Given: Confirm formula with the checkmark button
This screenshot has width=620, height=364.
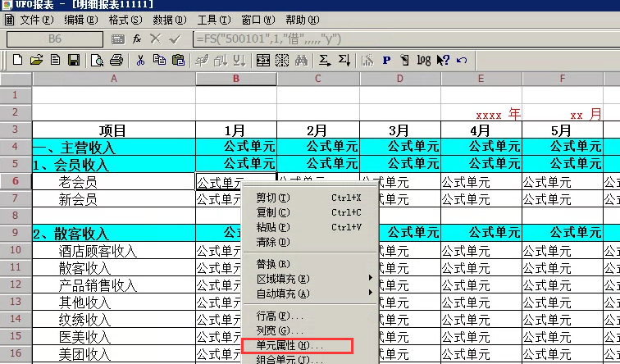Looking at the screenshot, I should [x=174, y=39].
